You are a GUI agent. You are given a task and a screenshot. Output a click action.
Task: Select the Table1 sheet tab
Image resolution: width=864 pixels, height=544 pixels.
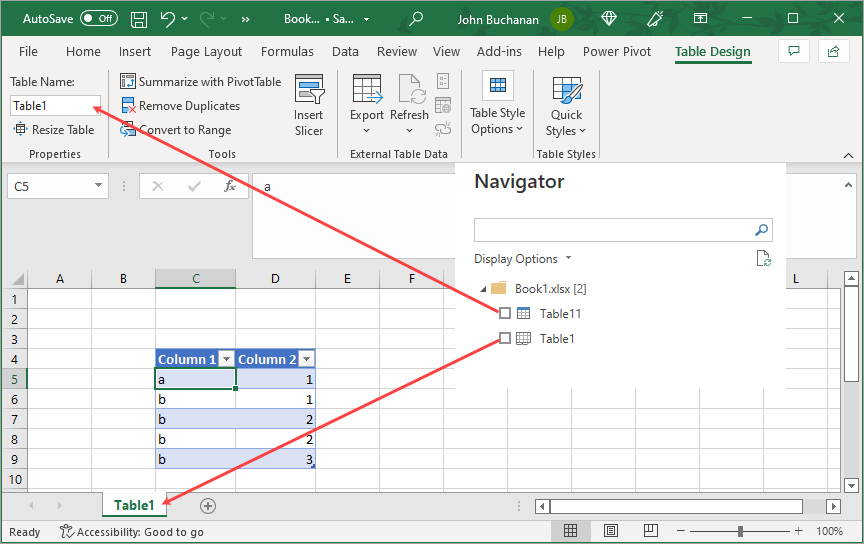(x=134, y=505)
